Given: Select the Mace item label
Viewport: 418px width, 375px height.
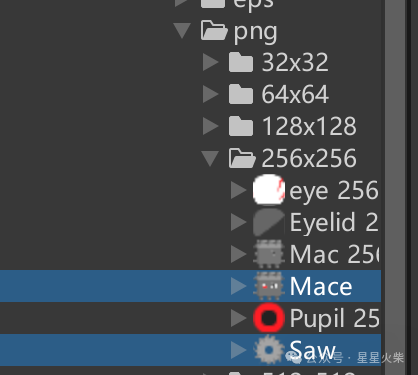Looking at the screenshot, I should [321, 286].
